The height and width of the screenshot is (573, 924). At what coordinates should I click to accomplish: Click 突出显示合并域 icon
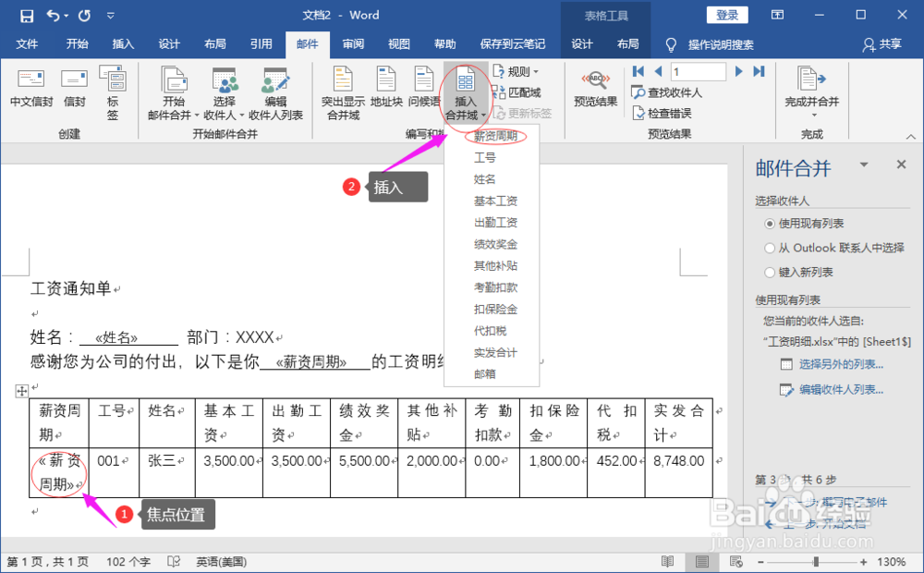tap(343, 93)
